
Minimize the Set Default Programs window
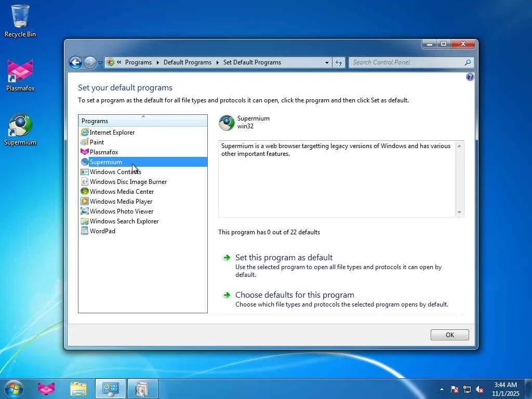(x=430, y=44)
